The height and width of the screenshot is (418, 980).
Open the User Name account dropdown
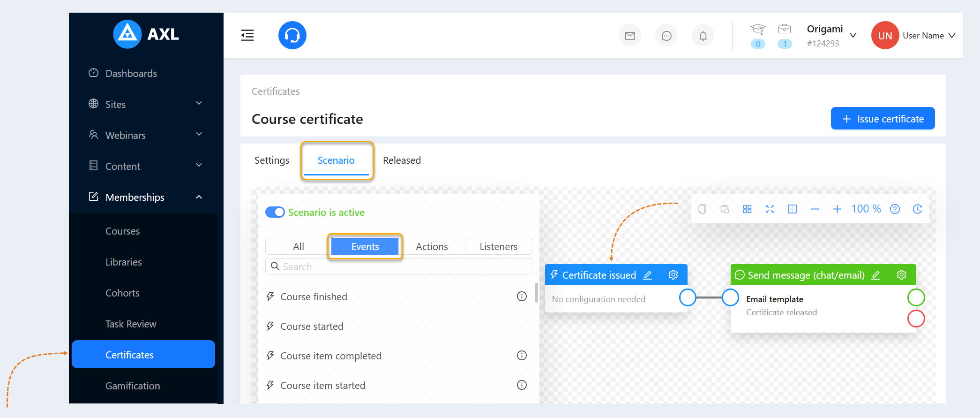tap(952, 36)
